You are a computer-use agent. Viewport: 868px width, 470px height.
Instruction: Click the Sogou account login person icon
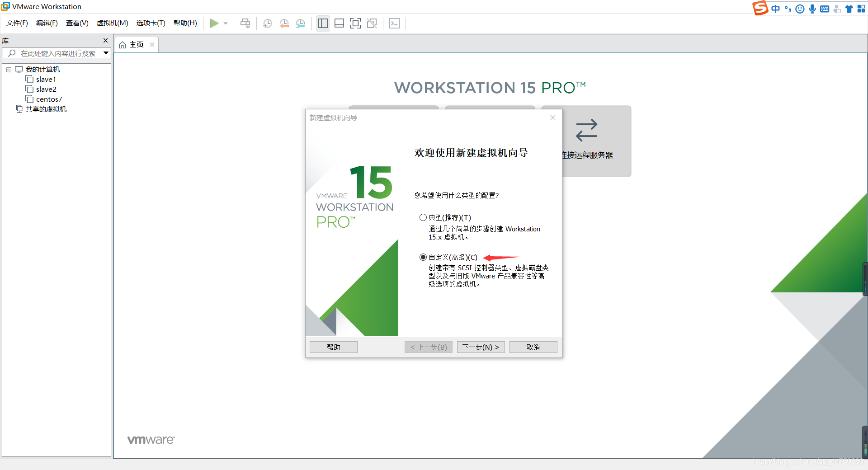click(837, 9)
